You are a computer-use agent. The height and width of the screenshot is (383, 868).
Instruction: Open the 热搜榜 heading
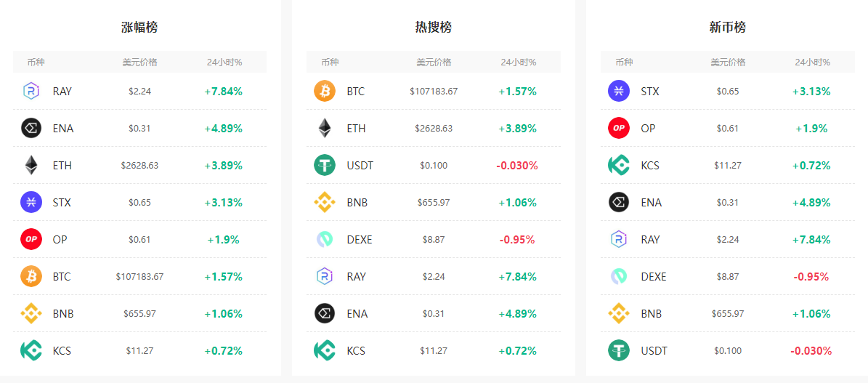point(434,27)
